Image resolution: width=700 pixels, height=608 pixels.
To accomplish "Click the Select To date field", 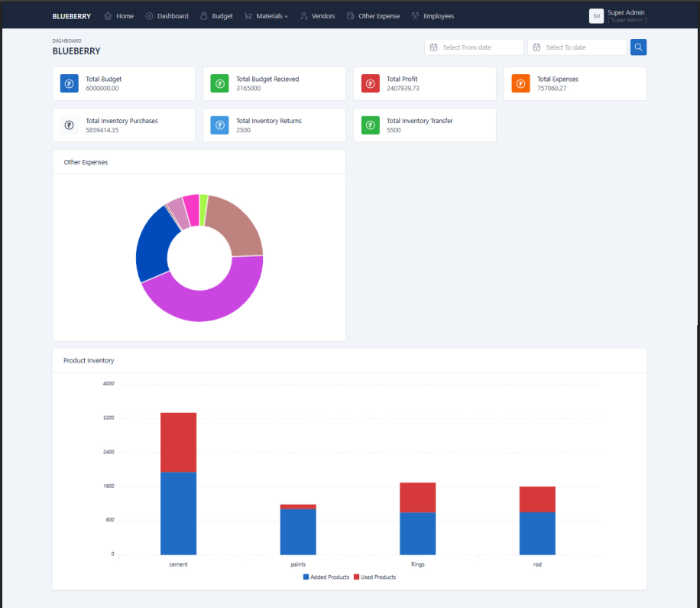I will (577, 47).
